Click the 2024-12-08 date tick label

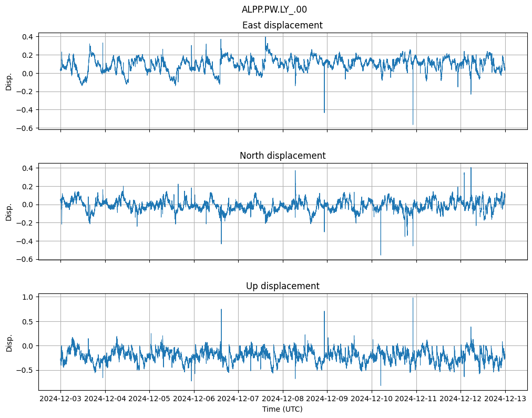point(283,399)
